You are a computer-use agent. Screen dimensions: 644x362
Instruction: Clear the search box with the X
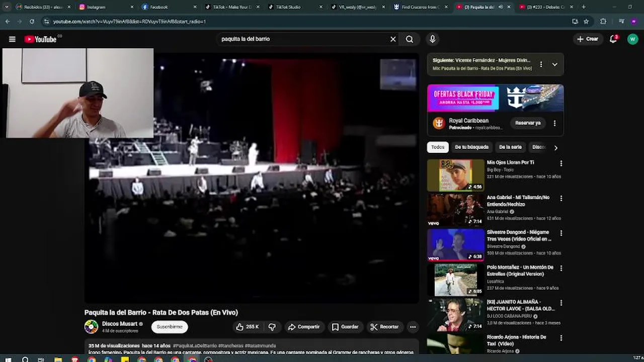(393, 39)
